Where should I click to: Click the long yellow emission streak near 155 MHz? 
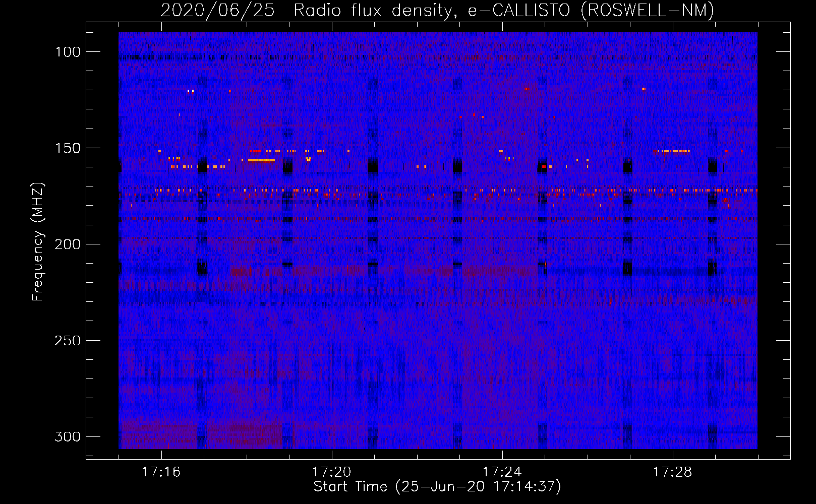[261, 160]
